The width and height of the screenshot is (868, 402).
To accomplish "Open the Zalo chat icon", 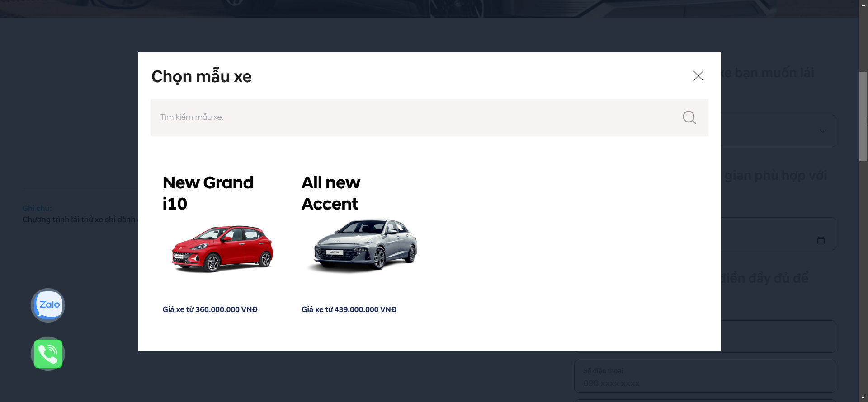I will pyautogui.click(x=48, y=305).
